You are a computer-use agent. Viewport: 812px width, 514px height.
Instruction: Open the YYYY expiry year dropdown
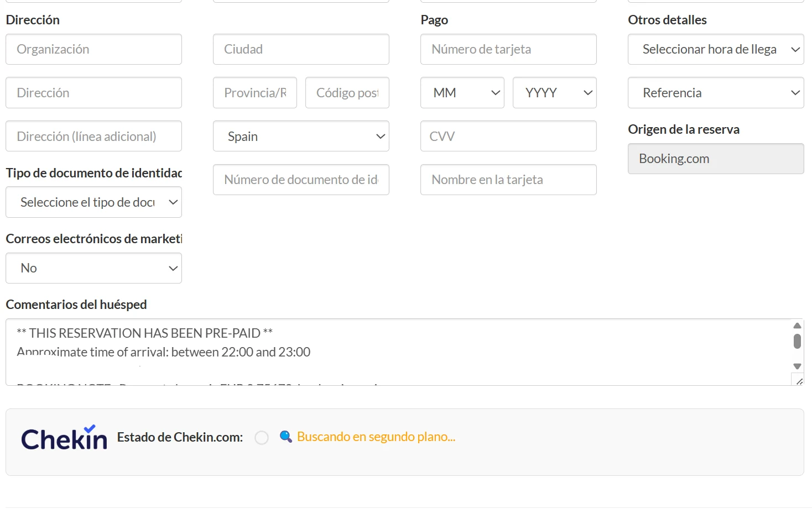point(555,93)
